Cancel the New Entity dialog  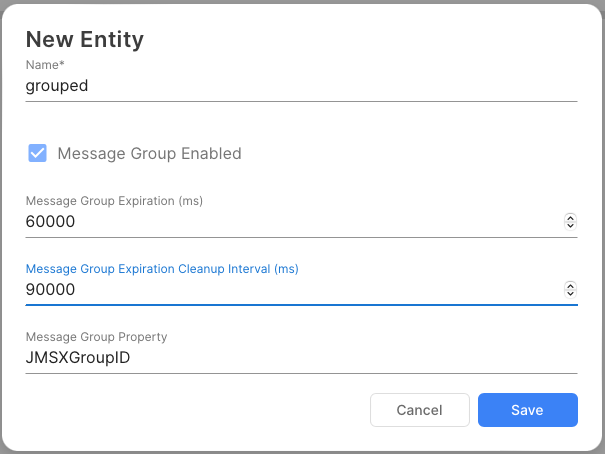[419, 410]
